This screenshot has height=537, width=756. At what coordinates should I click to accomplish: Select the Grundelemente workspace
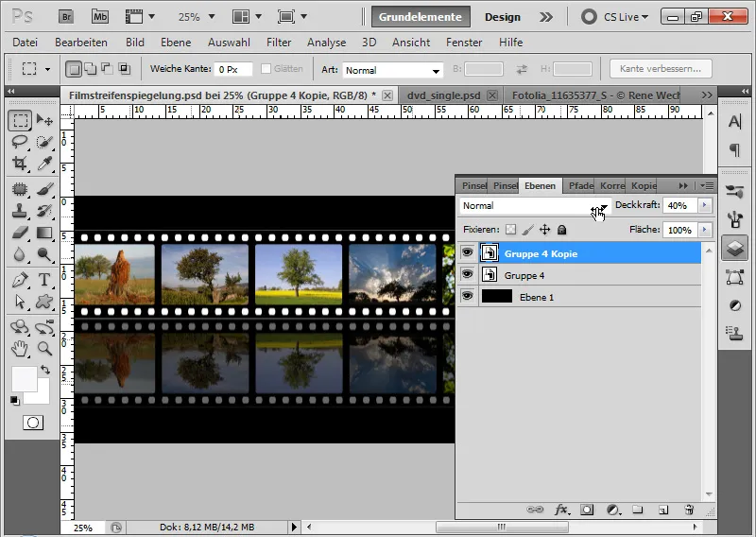click(x=421, y=17)
